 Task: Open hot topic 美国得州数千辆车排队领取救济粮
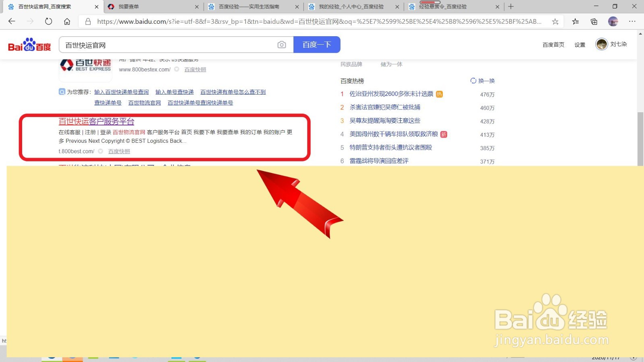pyautogui.click(x=394, y=134)
